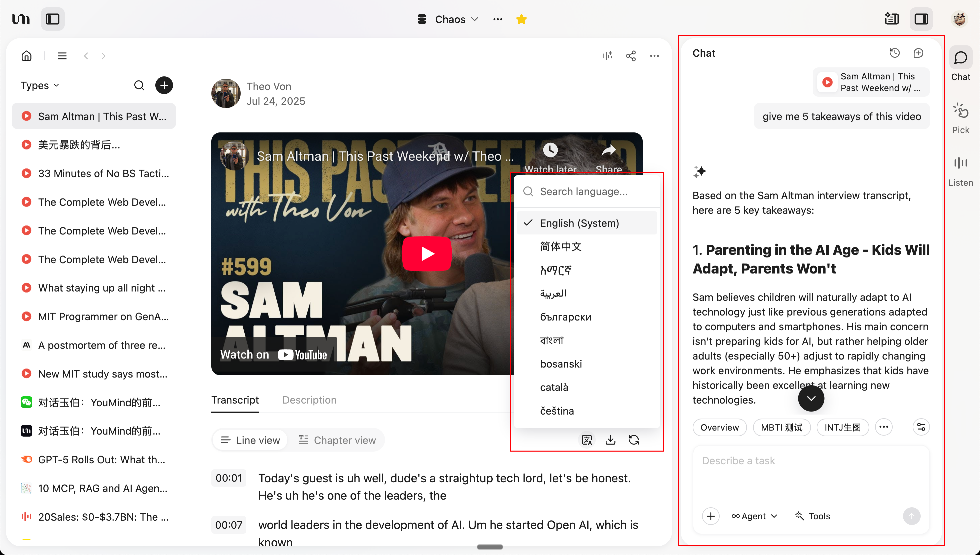The height and width of the screenshot is (555, 980).
Task: Expand the Types filter dropdown
Action: (x=40, y=85)
